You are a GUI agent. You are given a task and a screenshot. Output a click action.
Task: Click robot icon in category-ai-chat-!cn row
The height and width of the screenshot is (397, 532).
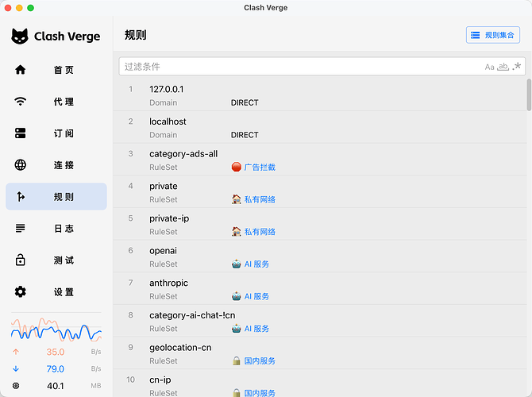pos(237,328)
